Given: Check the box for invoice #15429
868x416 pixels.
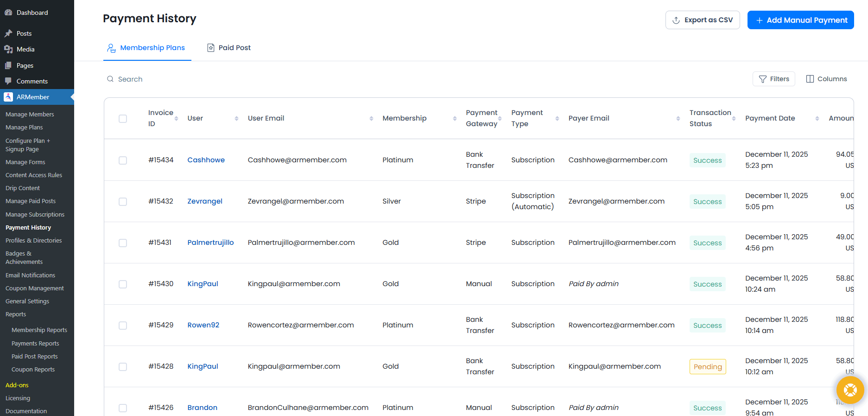Looking at the screenshot, I should click(x=123, y=326).
